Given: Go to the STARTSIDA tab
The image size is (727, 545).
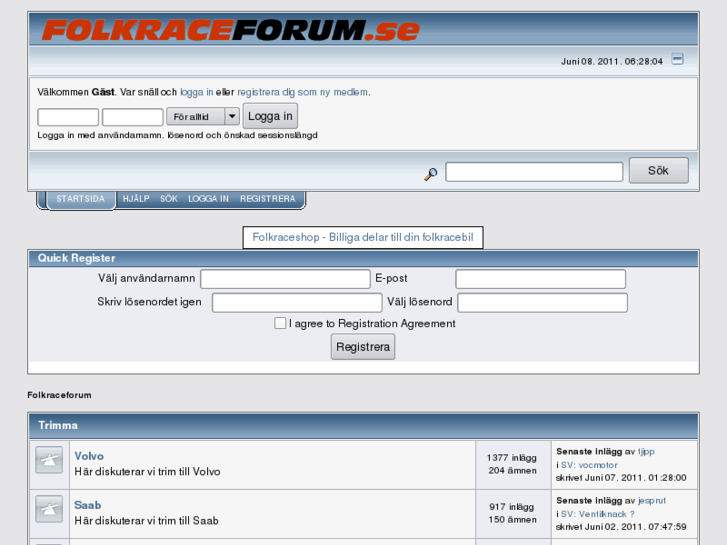Looking at the screenshot, I should pyautogui.click(x=81, y=199).
